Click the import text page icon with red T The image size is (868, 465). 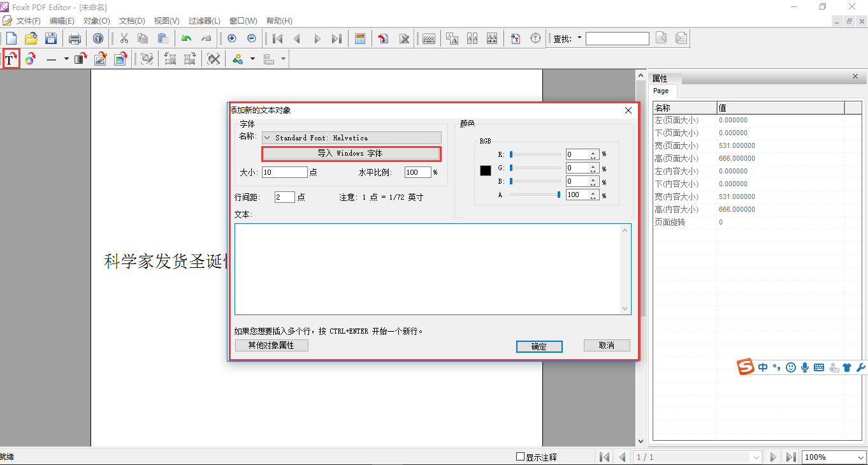(516, 38)
